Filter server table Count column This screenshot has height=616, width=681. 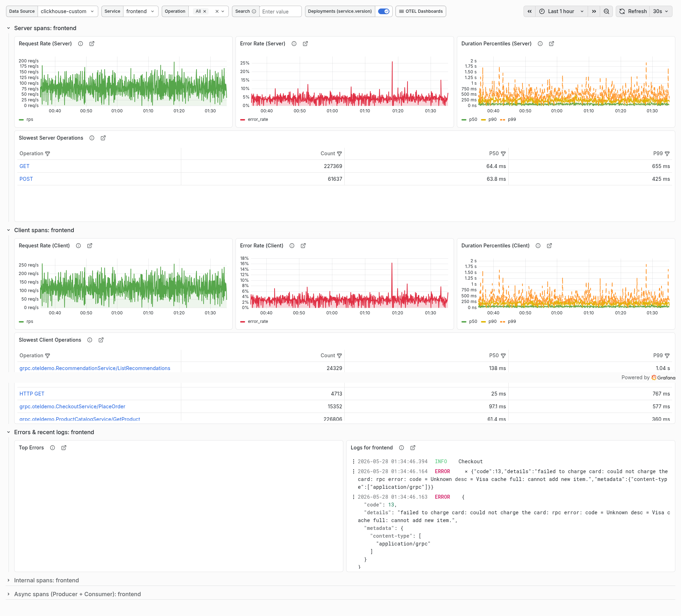(x=339, y=153)
